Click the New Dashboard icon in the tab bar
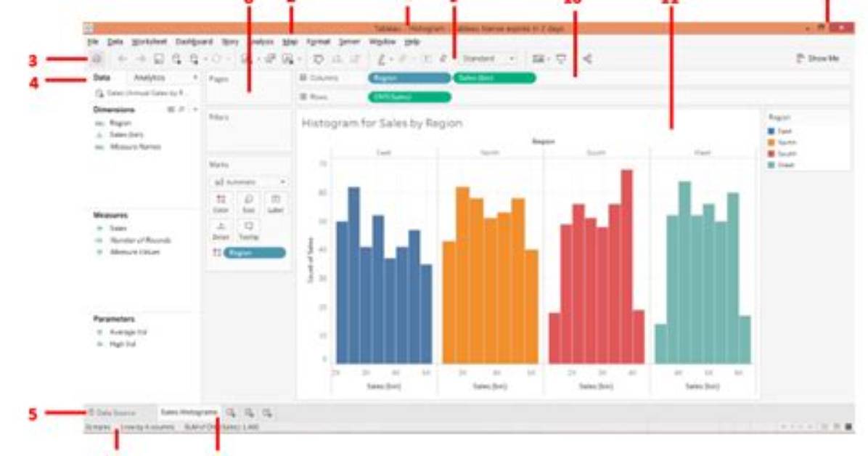This screenshot has width=868, height=456. click(x=249, y=412)
